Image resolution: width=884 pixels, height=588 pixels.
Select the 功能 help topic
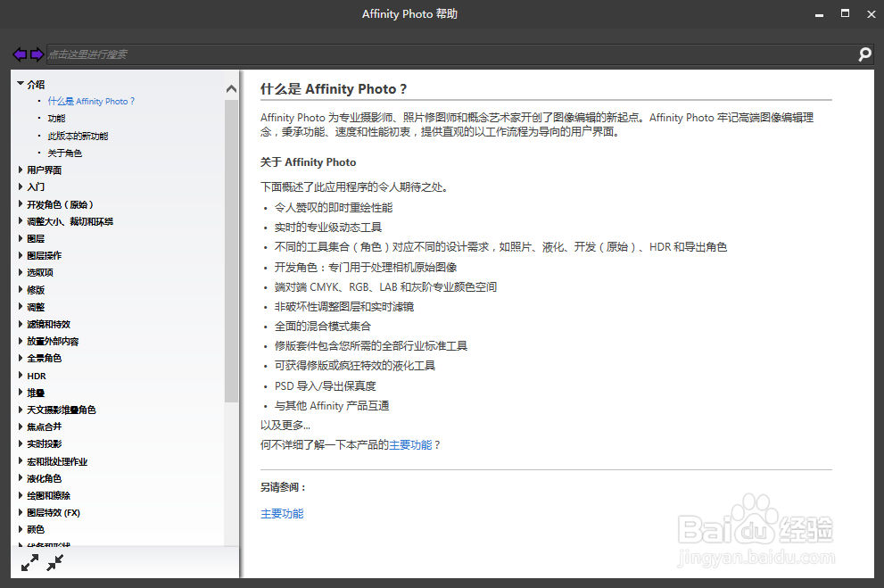click(56, 118)
